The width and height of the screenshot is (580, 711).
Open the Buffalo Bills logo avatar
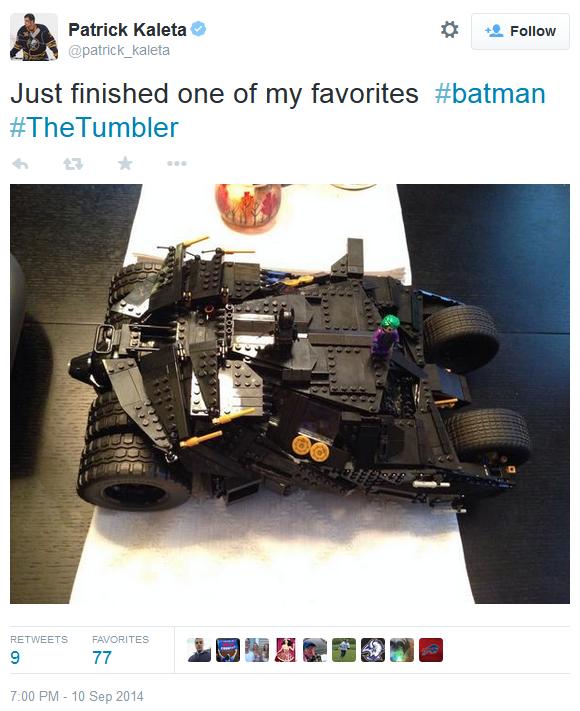coord(431,650)
